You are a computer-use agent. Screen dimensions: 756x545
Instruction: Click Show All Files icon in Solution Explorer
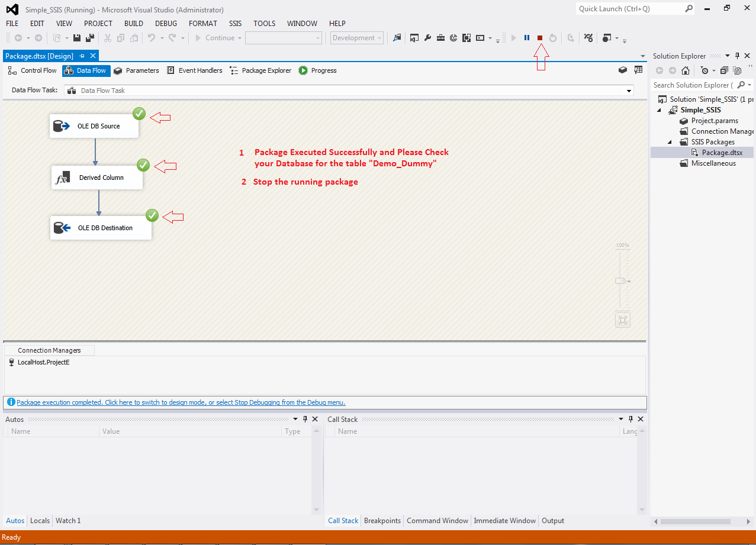[736, 70]
